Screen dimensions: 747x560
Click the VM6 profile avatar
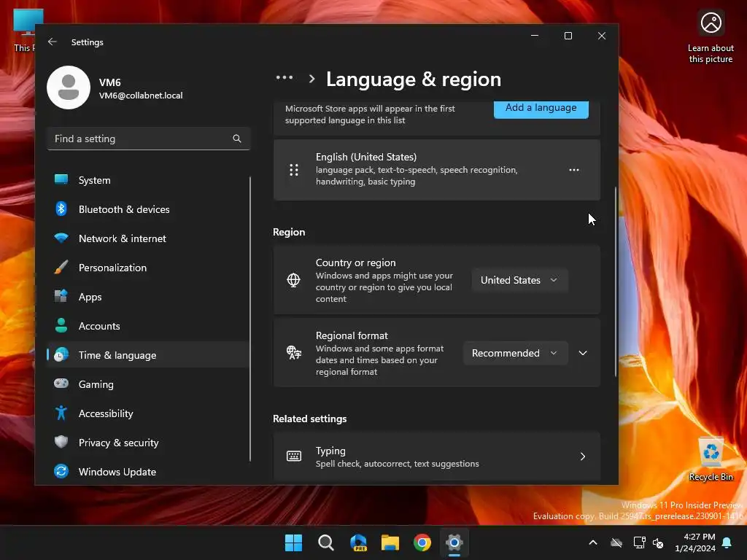coord(69,87)
